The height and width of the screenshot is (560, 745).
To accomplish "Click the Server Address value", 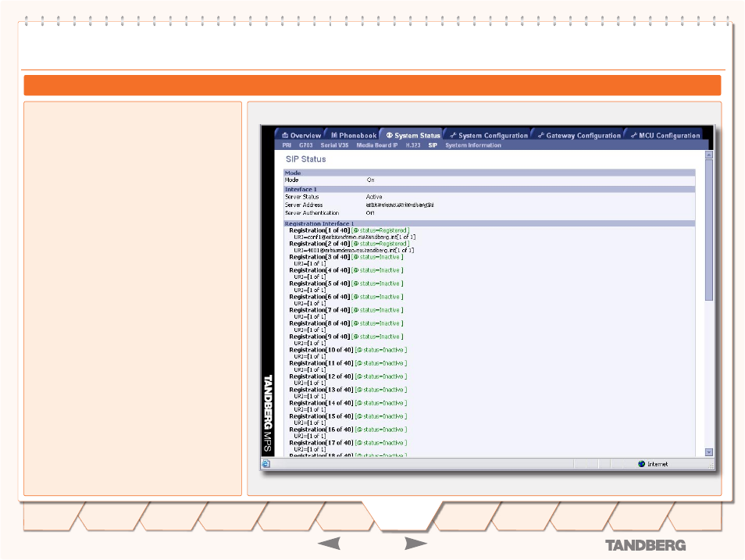I will click(400, 205).
